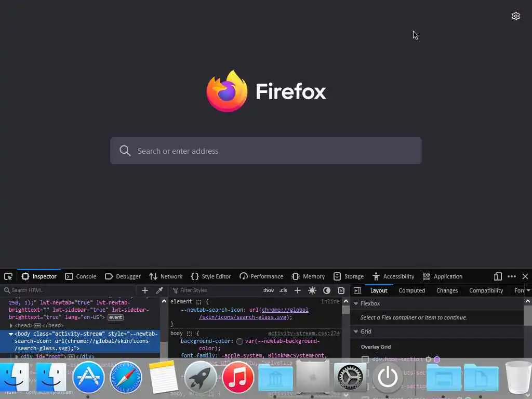
Task: Click the Application grid icon
Action: [427, 276]
